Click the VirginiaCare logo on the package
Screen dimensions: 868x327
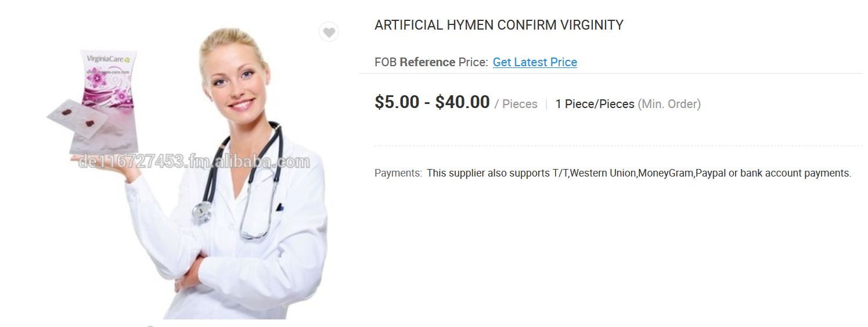coord(108,59)
